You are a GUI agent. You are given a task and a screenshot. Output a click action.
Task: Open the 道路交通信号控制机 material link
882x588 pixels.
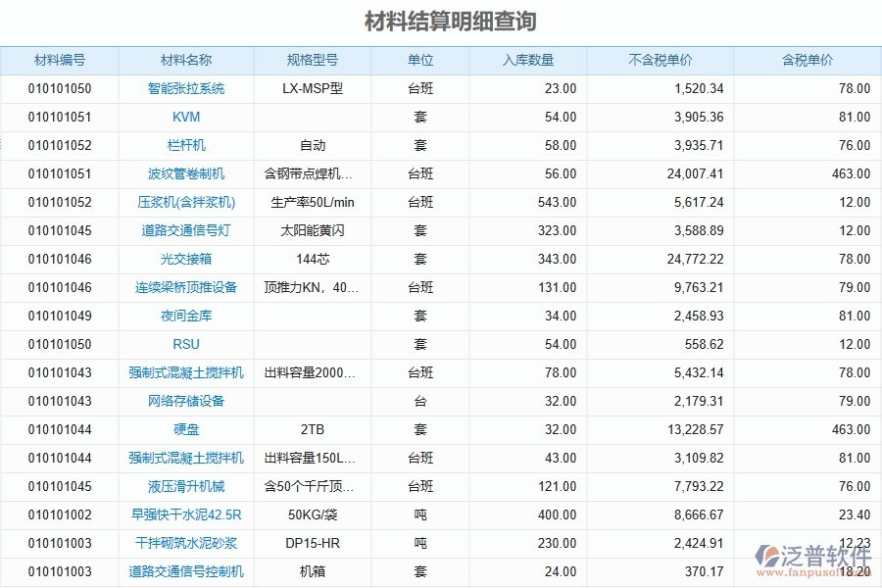pyautogui.click(x=185, y=543)
